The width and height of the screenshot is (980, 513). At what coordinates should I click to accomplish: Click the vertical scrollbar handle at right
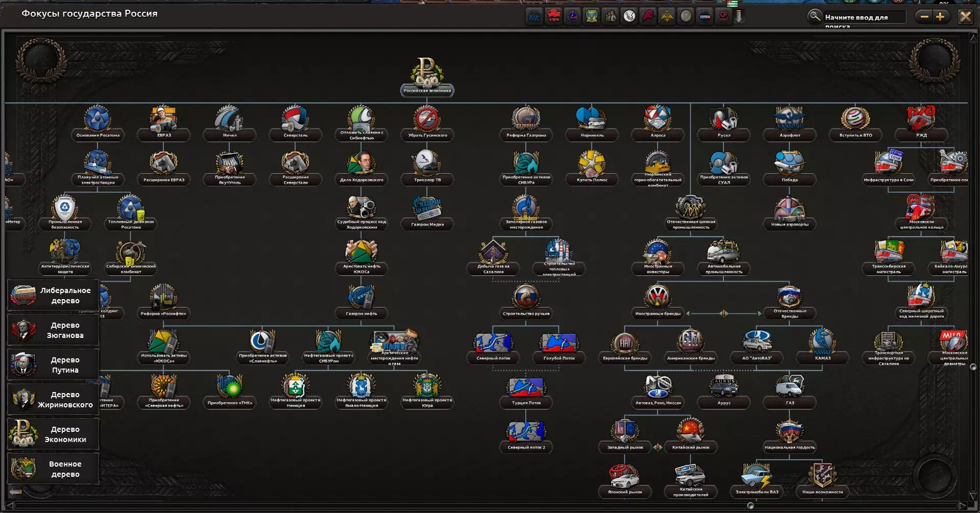(973, 367)
